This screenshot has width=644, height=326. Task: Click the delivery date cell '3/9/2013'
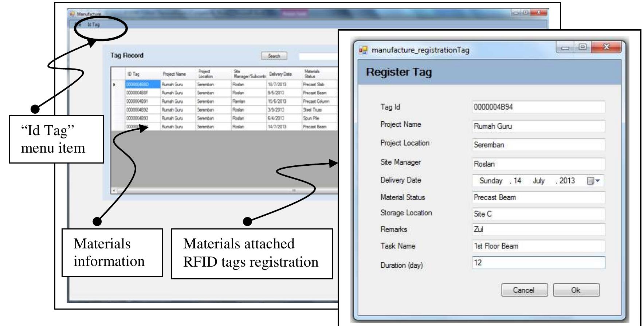click(285, 110)
